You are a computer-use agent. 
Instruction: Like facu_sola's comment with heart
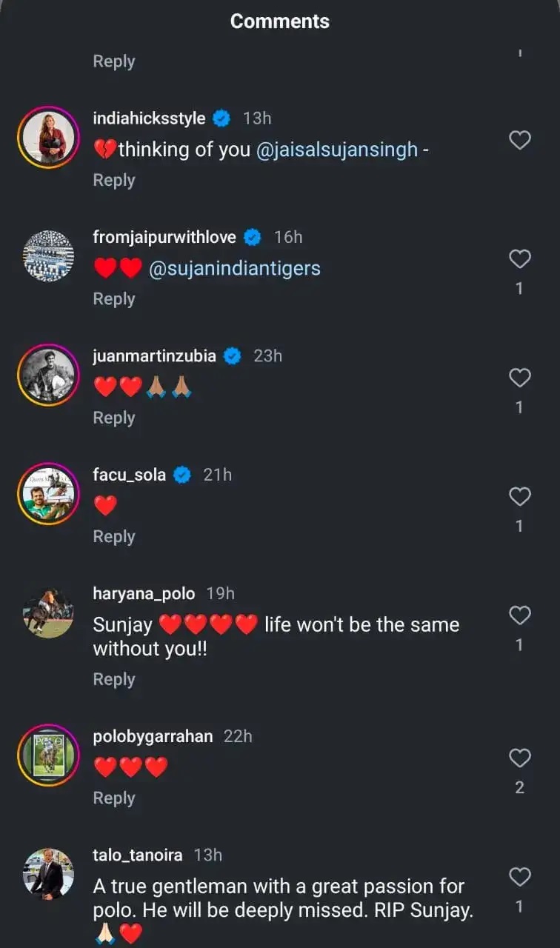520,496
